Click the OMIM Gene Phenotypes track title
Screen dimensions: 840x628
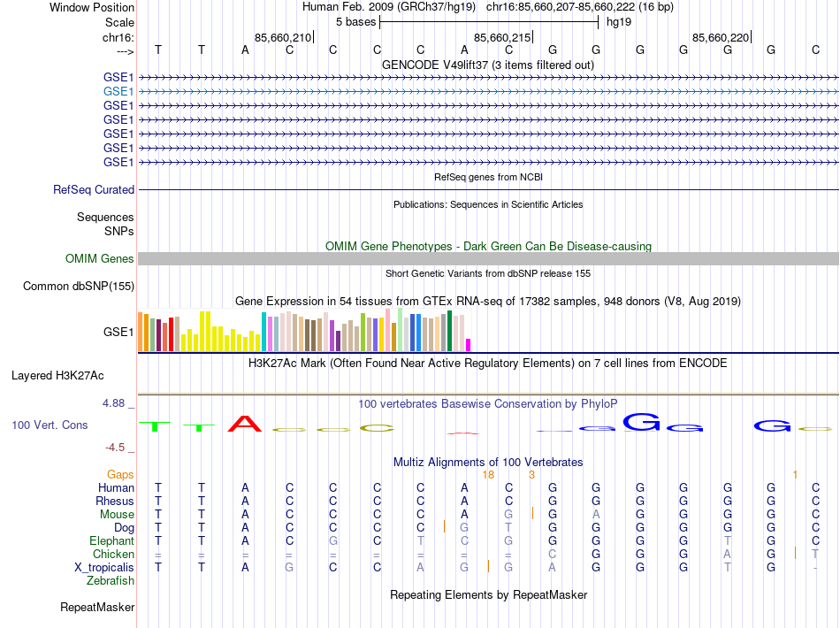[488, 246]
